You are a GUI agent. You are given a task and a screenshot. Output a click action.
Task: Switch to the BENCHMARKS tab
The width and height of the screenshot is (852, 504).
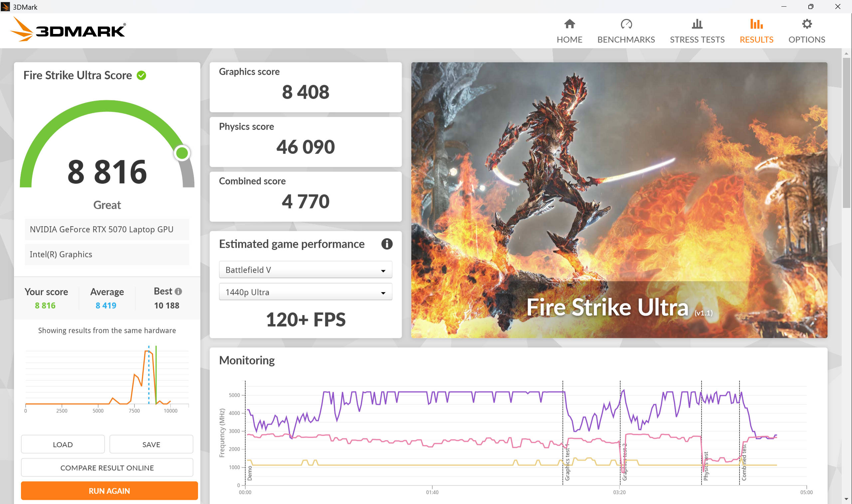(x=626, y=31)
